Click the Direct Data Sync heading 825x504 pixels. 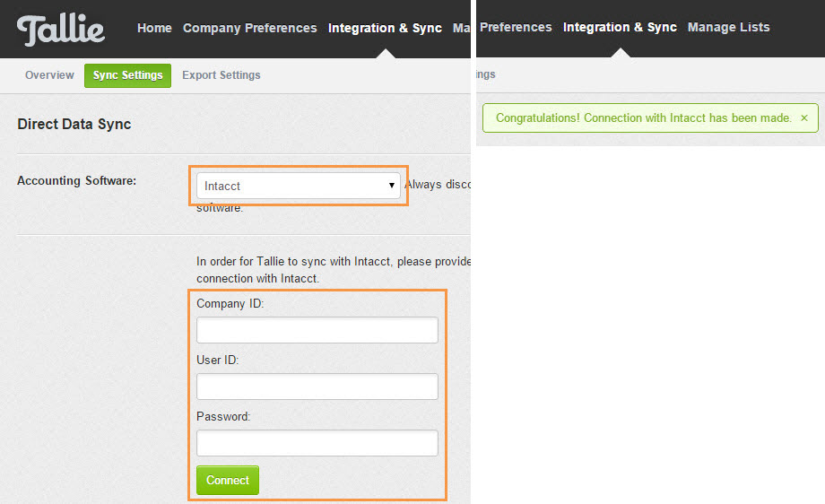[74, 124]
